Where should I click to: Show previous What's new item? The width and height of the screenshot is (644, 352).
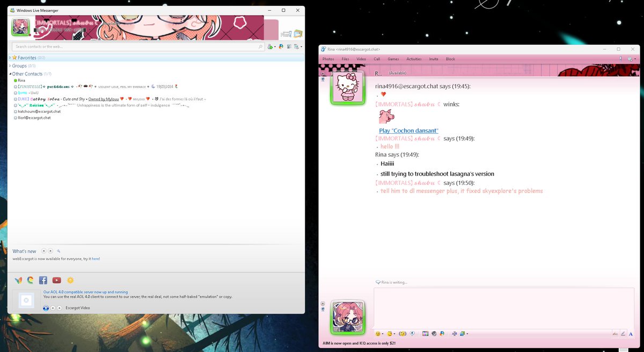point(44,251)
